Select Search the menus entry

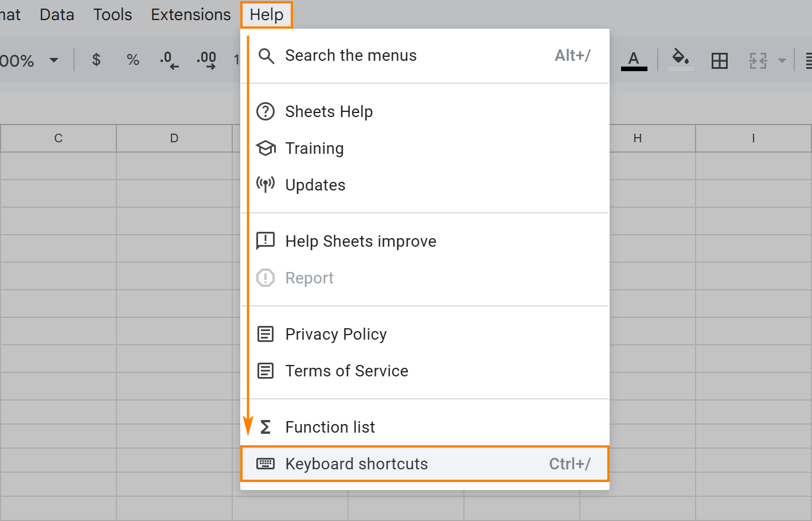[425, 56]
